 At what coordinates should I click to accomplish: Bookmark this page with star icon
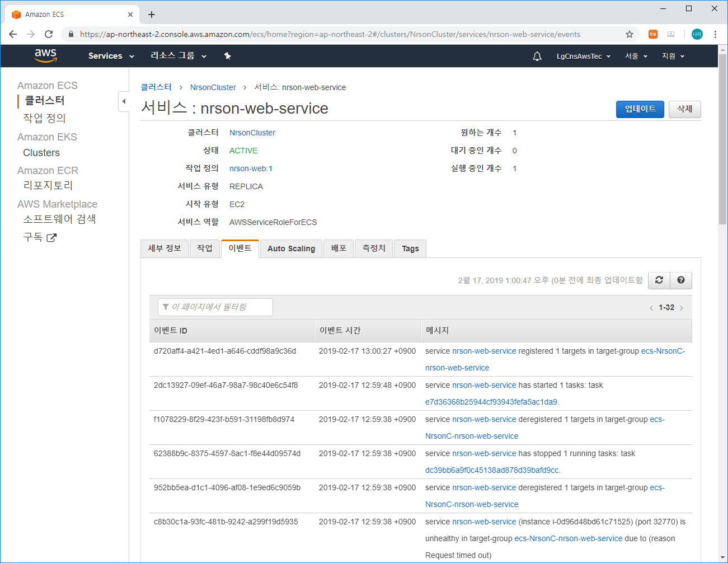coord(630,34)
